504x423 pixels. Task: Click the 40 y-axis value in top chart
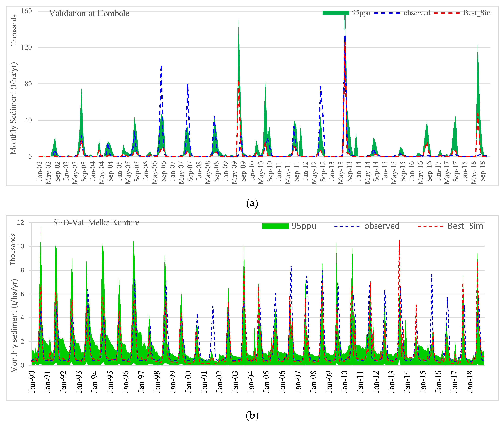pyautogui.click(x=28, y=120)
